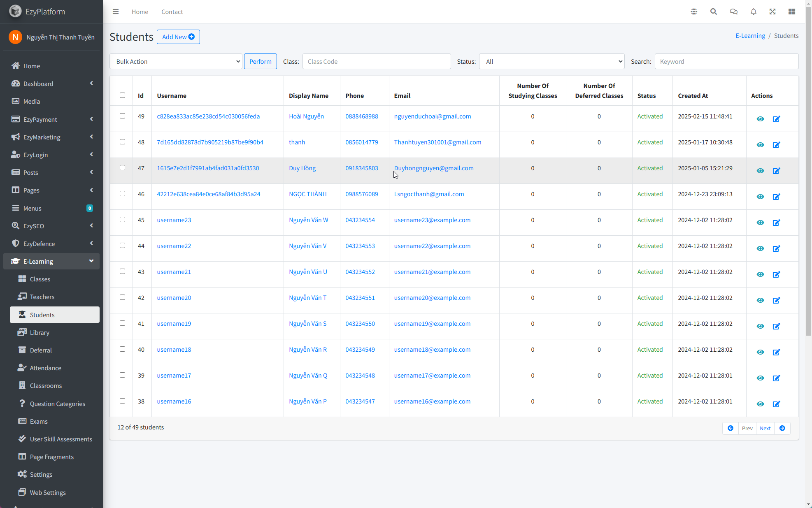Expand the EzyMarketing sidebar menu

(51, 137)
